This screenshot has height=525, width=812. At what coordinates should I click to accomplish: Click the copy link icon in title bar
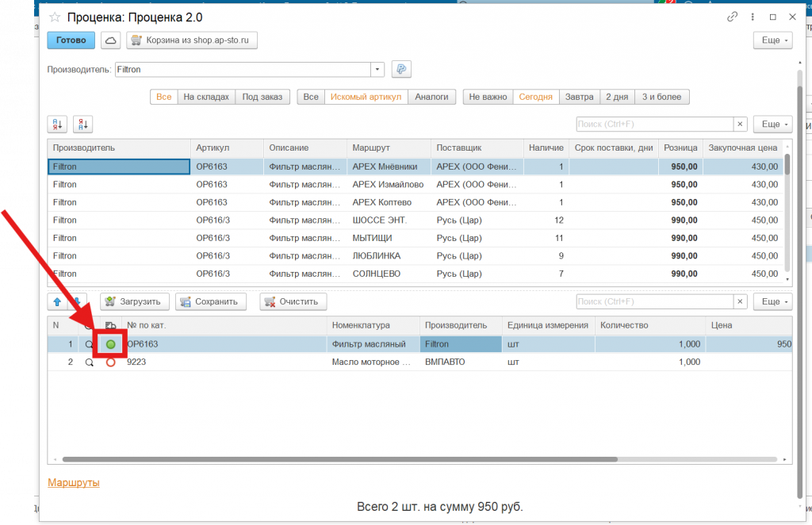[x=732, y=17]
